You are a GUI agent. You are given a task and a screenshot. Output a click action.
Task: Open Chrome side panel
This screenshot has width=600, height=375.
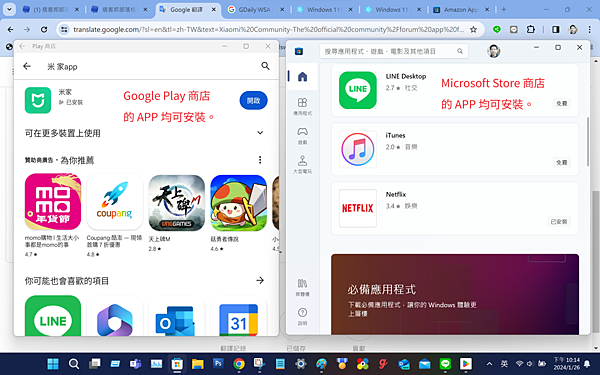(x=555, y=29)
